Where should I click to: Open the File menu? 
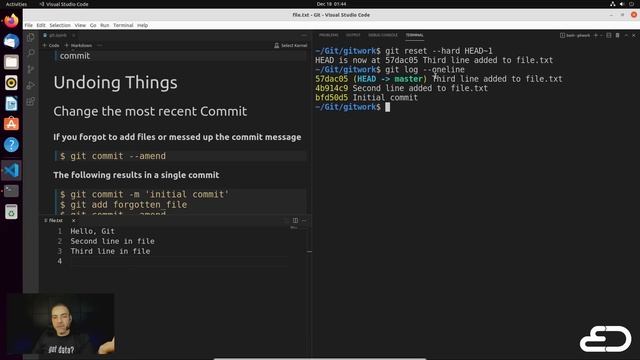[29, 25]
